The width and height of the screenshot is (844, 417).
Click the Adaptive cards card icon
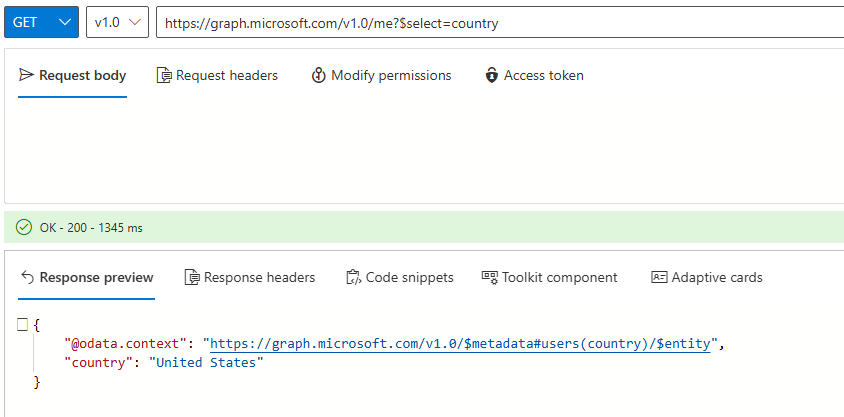point(659,278)
